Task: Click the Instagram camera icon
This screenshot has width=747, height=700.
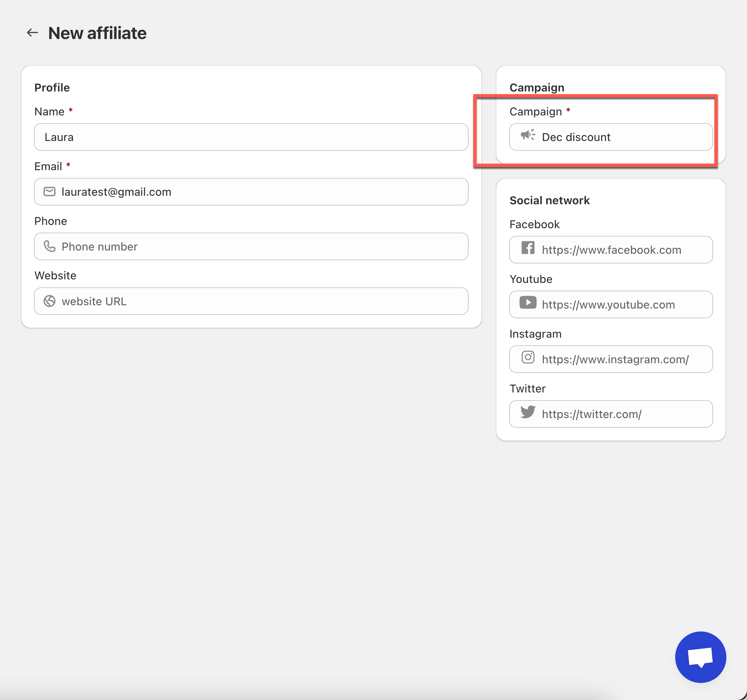Action: [x=528, y=357]
